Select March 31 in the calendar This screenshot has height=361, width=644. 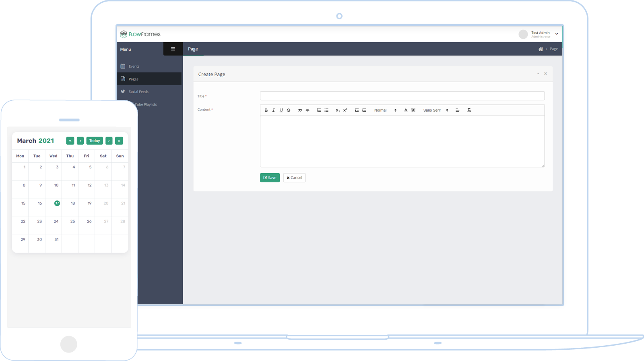56,239
